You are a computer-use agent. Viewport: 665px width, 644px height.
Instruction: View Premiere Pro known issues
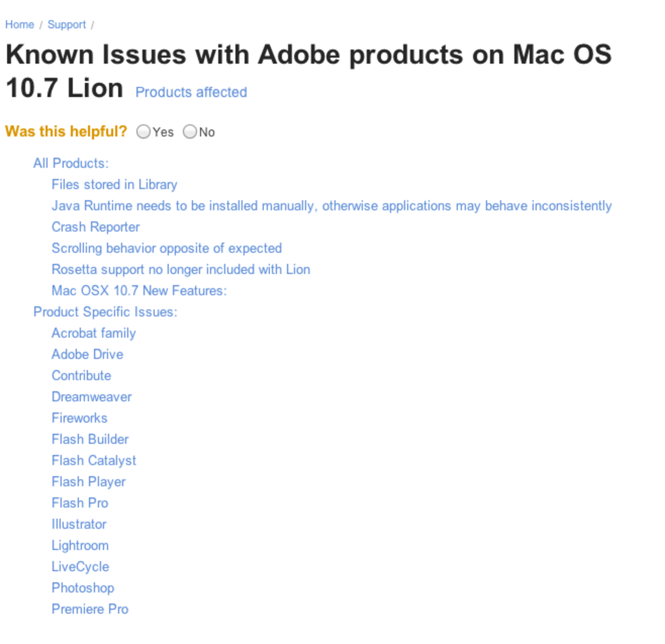coord(90,609)
